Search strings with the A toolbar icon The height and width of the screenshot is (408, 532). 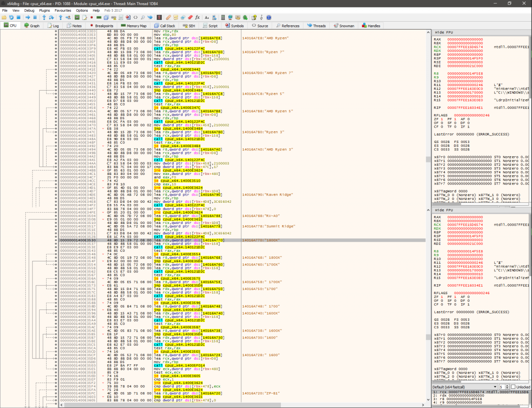207,17
